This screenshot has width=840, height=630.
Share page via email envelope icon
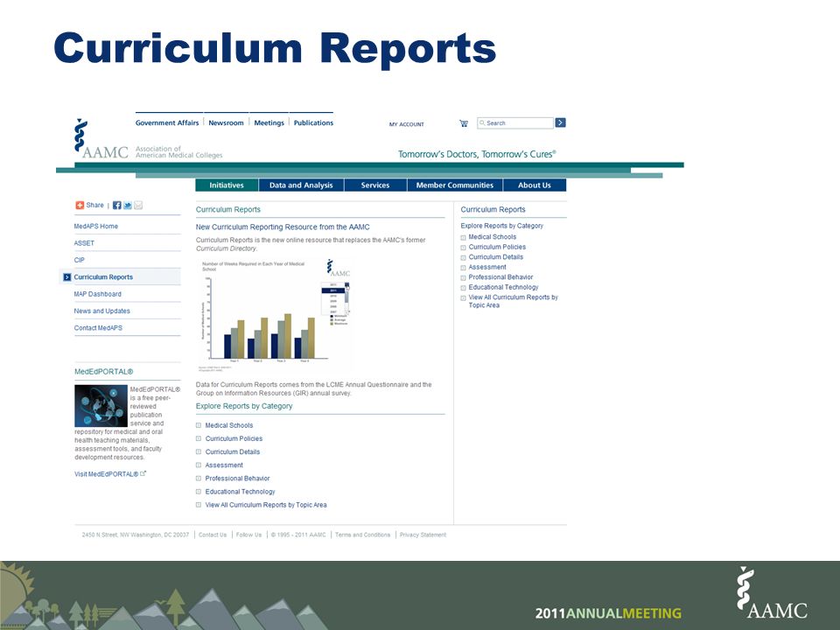pos(138,205)
